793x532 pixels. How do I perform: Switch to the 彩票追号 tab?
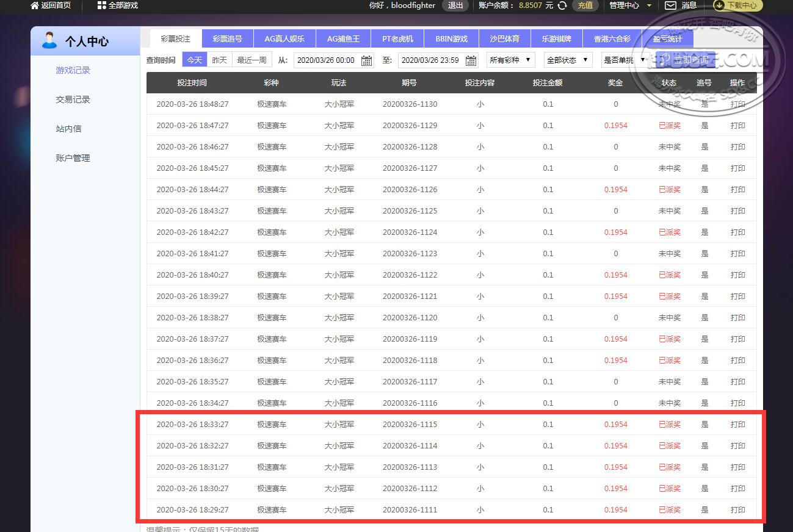(x=227, y=39)
